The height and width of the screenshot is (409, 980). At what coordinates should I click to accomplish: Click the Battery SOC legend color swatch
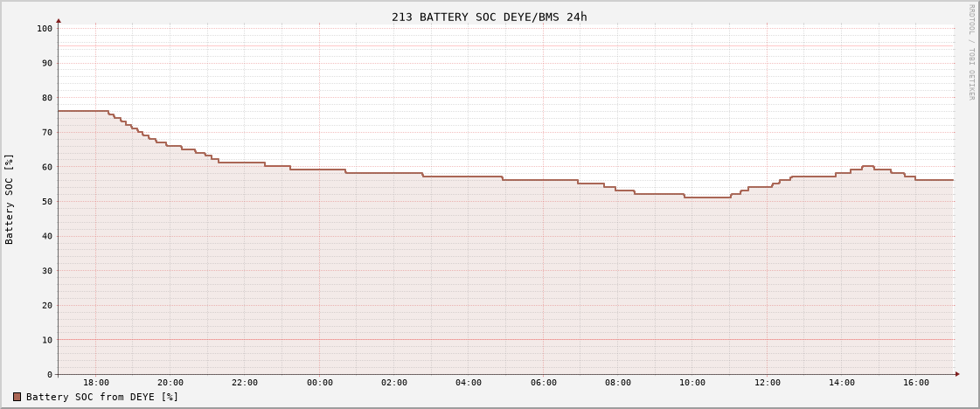click(17, 397)
